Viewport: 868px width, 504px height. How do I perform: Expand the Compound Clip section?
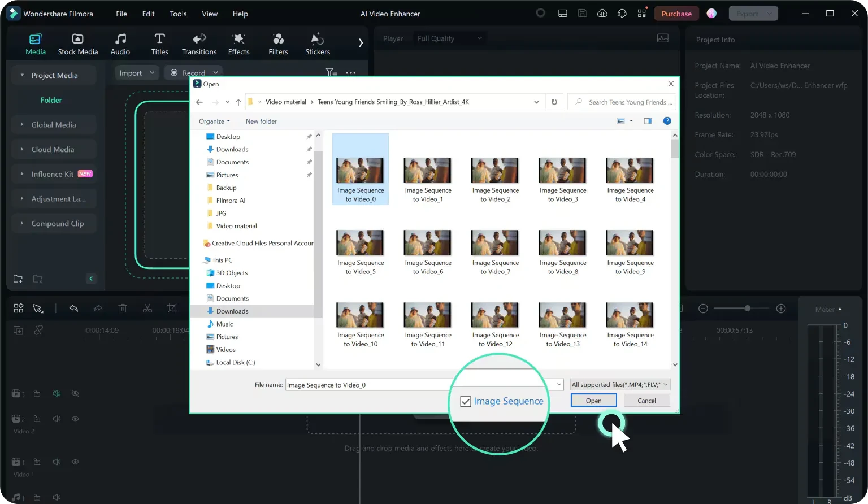coord(54,224)
